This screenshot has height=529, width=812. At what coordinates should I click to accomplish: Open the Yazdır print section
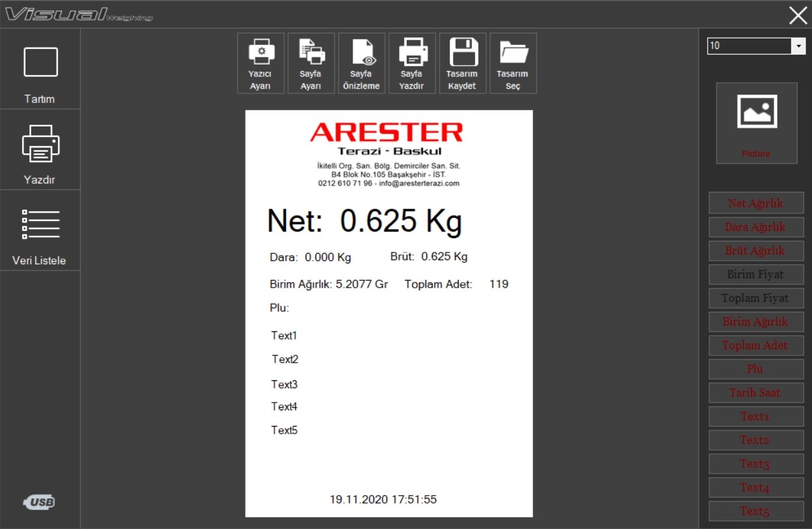point(40,150)
